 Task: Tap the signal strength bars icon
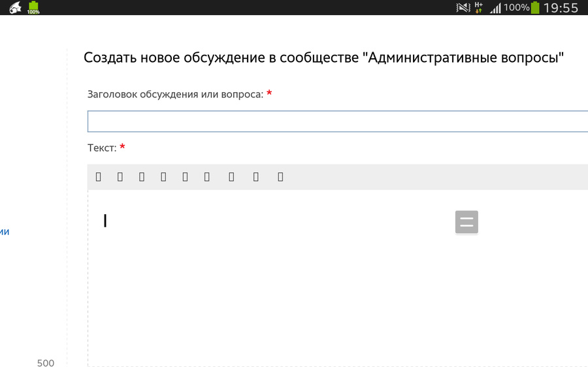(x=495, y=8)
